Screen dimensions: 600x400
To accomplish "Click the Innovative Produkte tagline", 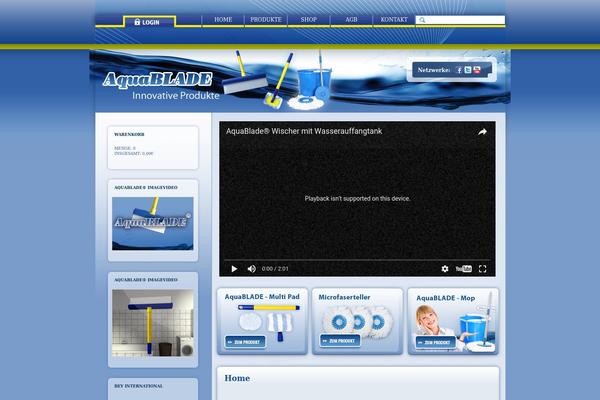I will tap(176, 96).
